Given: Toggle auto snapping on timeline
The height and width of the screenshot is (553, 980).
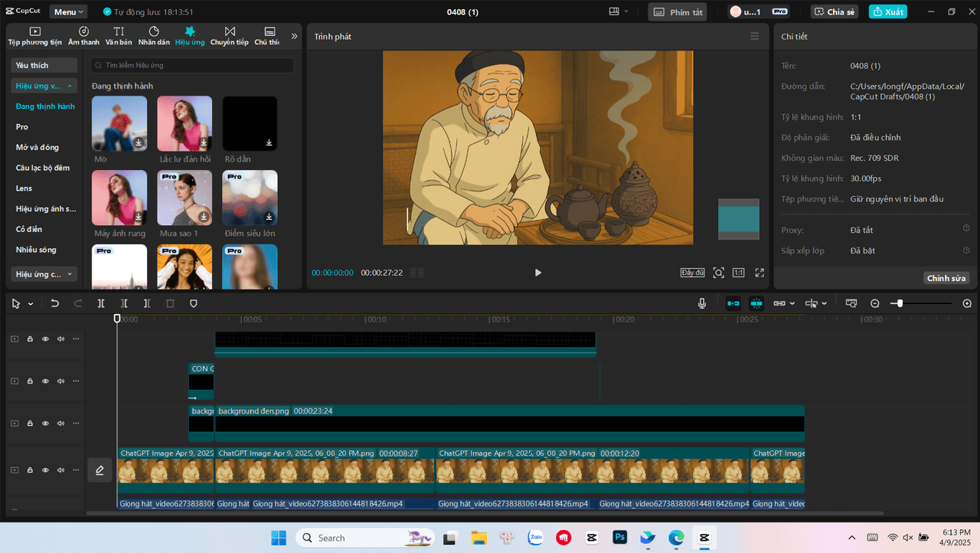Looking at the screenshot, I should [756, 303].
